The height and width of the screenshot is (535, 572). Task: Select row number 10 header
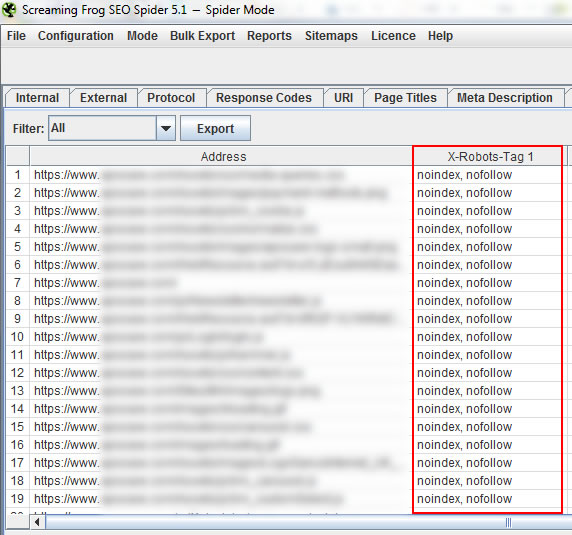[18, 337]
